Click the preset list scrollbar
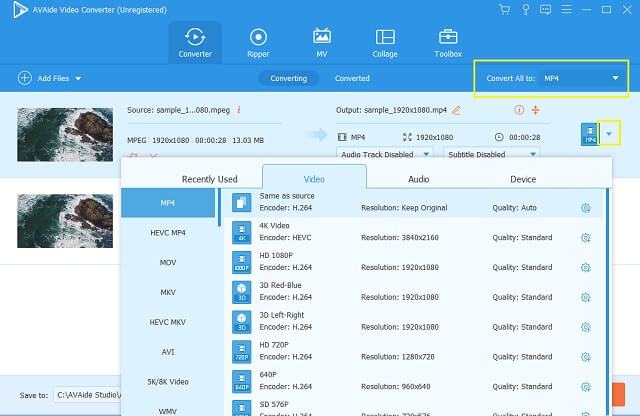The width and height of the screenshot is (640, 416). pos(608,302)
